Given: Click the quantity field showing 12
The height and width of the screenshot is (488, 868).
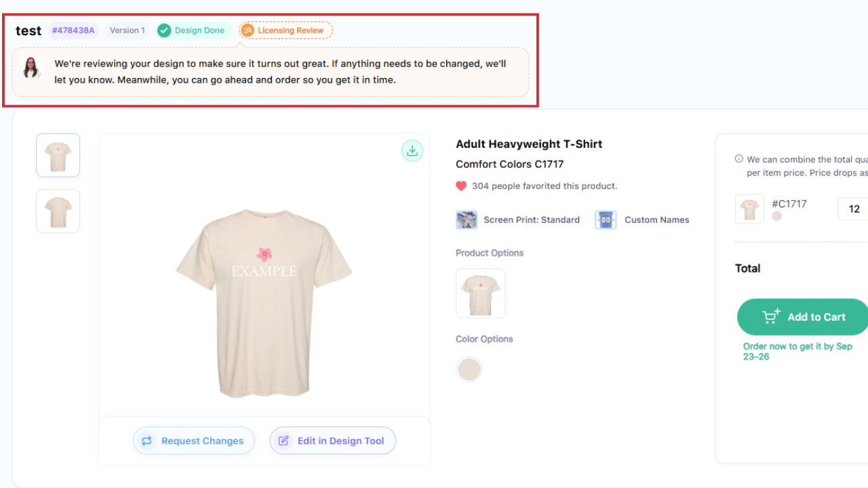Looking at the screenshot, I should [854, 209].
